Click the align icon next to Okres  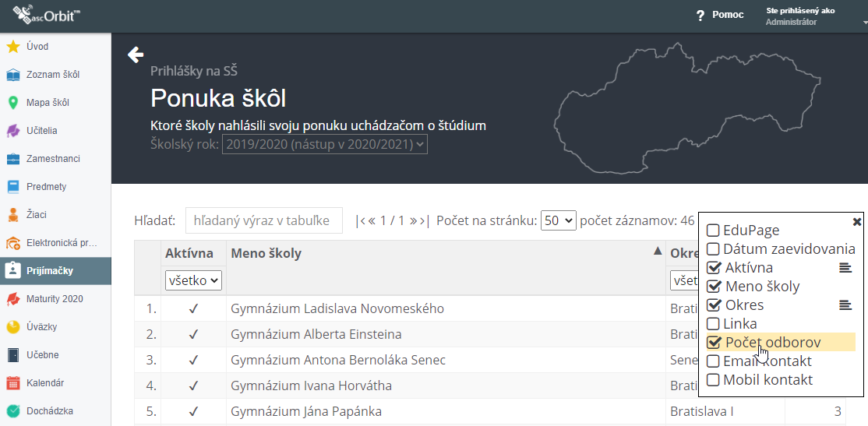[x=845, y=305]
